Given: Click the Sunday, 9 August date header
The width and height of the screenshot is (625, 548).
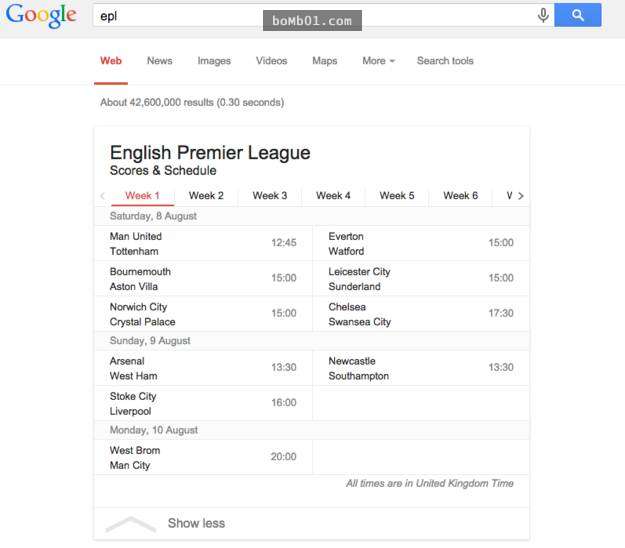Looking at the screenshot, I should [150, 341].
